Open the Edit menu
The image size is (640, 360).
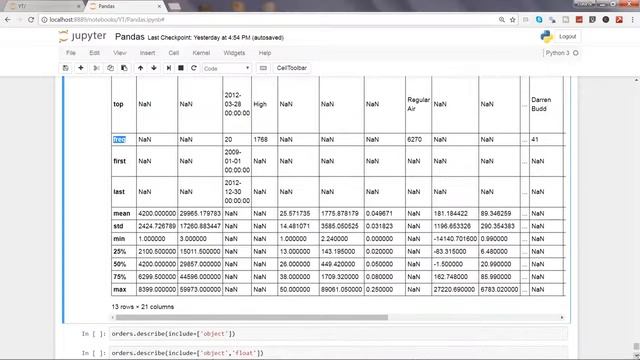tap(94, 53)
